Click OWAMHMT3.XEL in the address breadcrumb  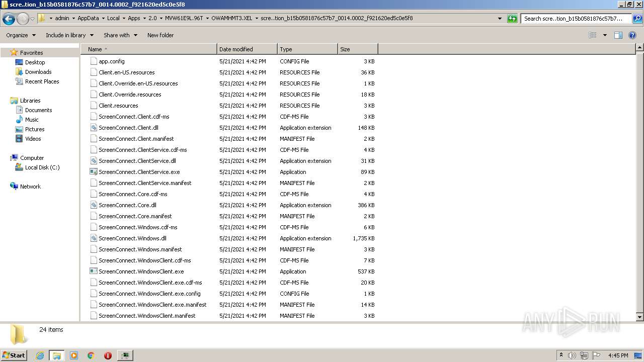pos(231,18)
